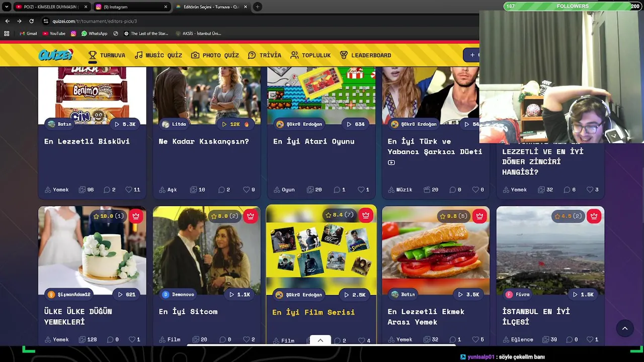Open the MUSIC QUIZ navigation item
This screenshot has width=644, height=362.
pos(158,55)
